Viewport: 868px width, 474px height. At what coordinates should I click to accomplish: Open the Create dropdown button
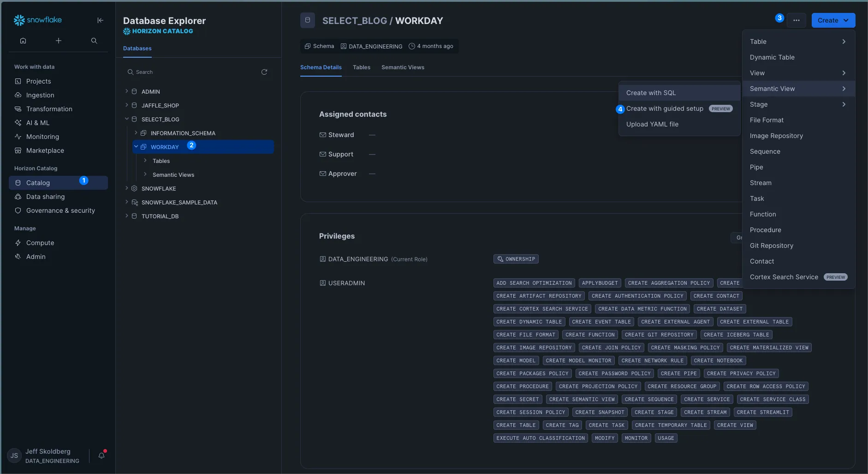pos(833,20)
